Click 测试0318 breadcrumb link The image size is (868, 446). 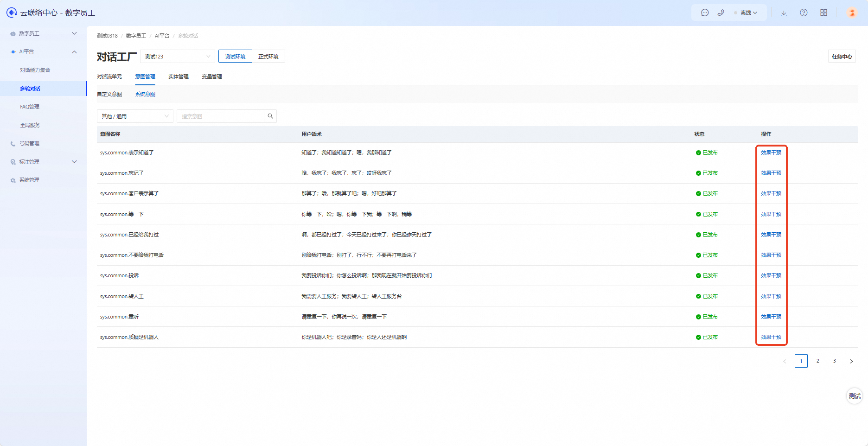(x=107, y=36)
